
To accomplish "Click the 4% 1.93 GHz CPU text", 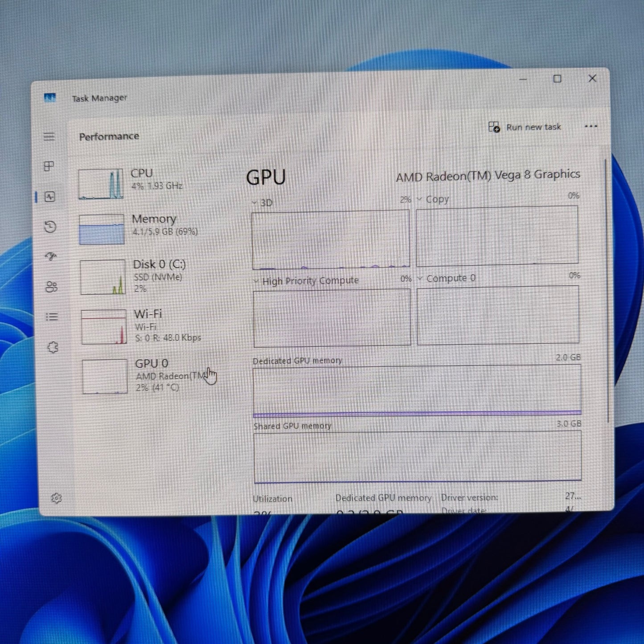I will coord(157,186).
